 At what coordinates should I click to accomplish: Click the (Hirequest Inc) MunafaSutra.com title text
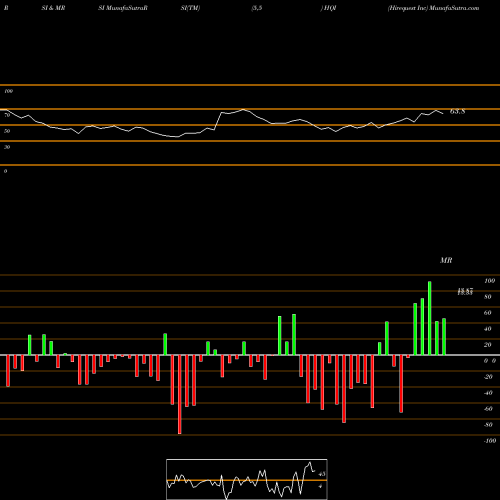[433, 8]
